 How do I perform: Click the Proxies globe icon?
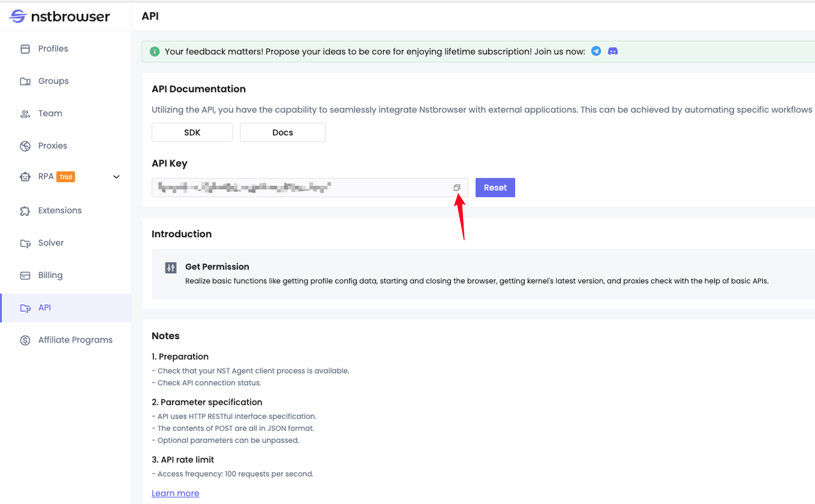(25, 146)
